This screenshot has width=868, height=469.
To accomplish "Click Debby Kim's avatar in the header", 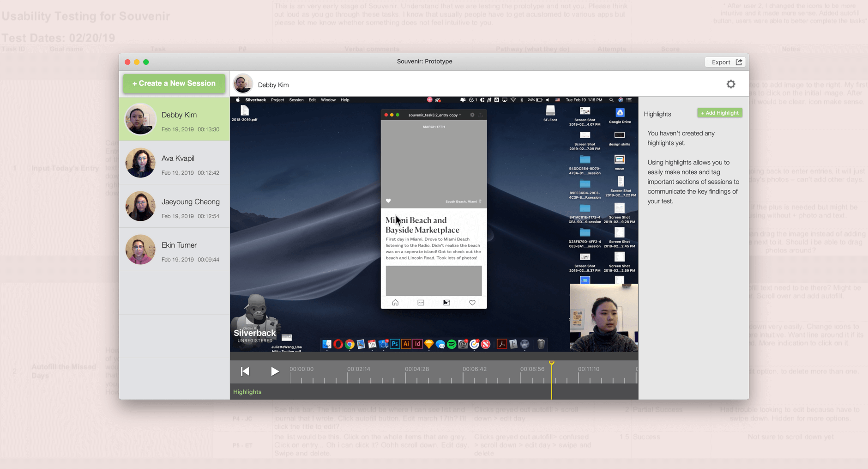I will click(x=243, y=84).
